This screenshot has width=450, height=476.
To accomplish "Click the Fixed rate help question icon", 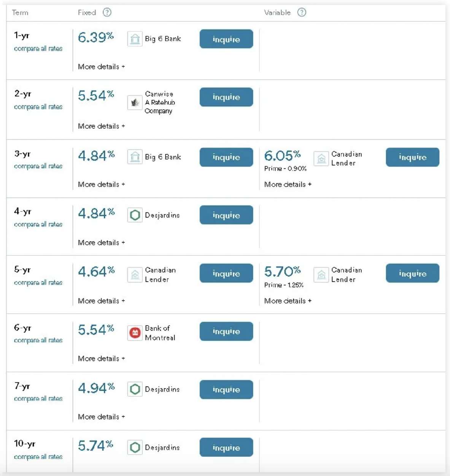I will click(x=107, y=13).
